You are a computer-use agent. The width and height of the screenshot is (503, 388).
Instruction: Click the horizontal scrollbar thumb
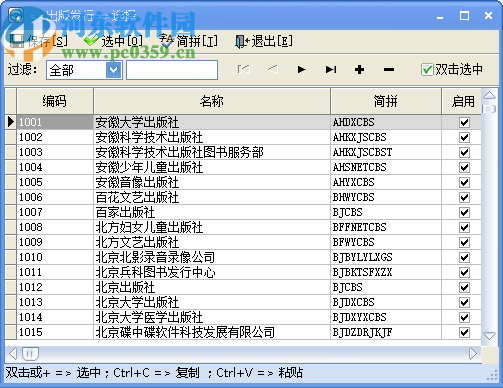pos(30,354)
